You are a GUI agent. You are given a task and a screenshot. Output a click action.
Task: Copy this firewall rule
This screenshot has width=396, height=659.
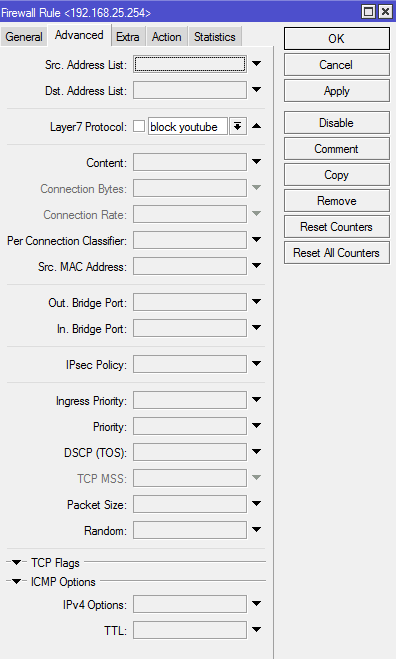coord(336,175)
